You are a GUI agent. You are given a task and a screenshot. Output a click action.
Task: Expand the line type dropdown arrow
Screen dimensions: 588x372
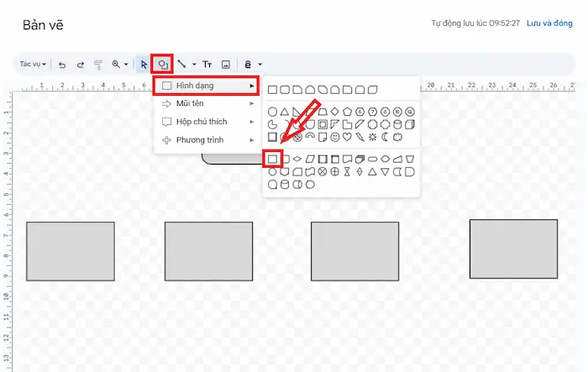[x=194, y=65]
